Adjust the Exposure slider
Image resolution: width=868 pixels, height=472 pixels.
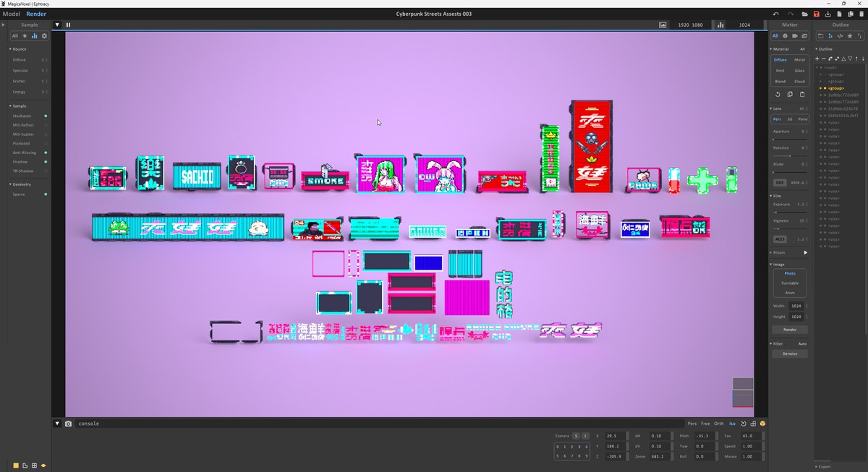point(790,211)
